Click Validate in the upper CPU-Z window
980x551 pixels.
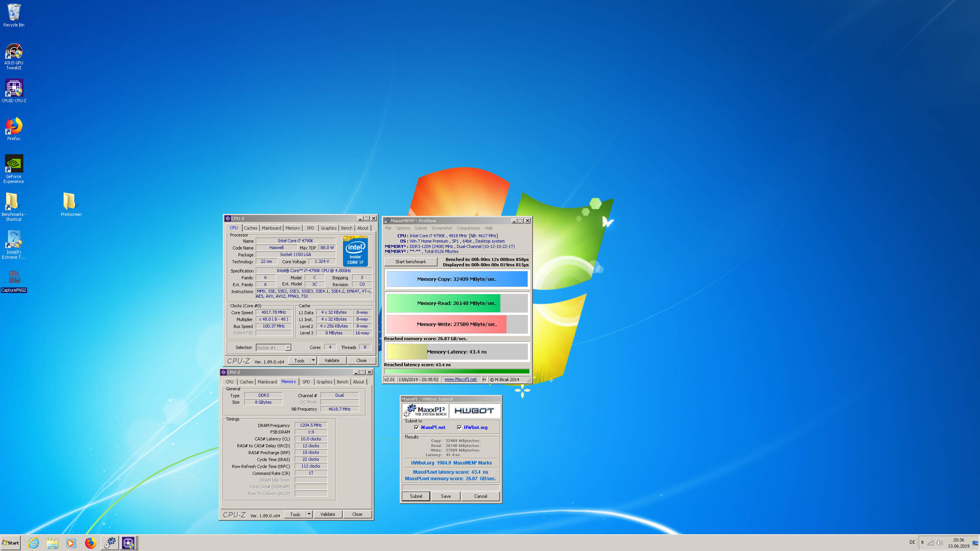(x=332, y=360)
